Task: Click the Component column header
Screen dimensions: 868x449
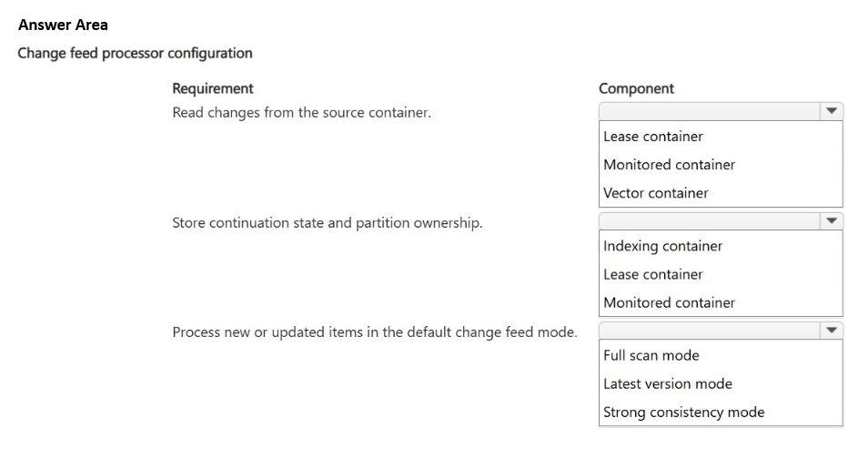Action: [x=636, y=88]
